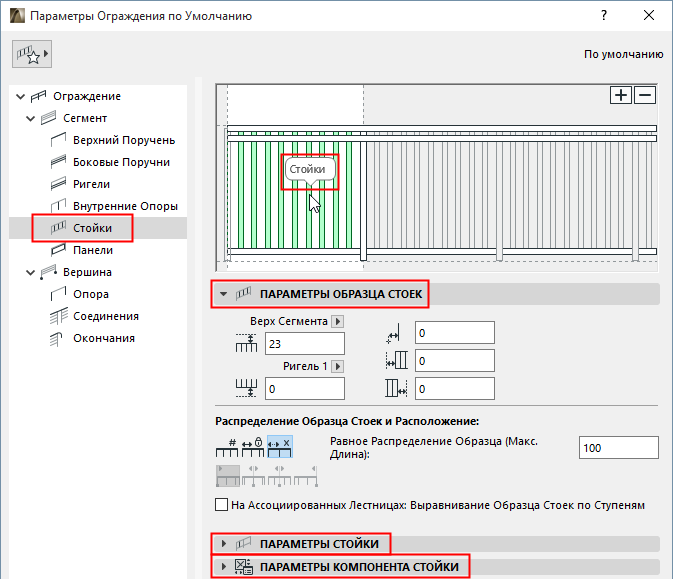This screenshot has height=579, width=673.
Task: Edit the end offset field, third right-column
Action: 455,388
